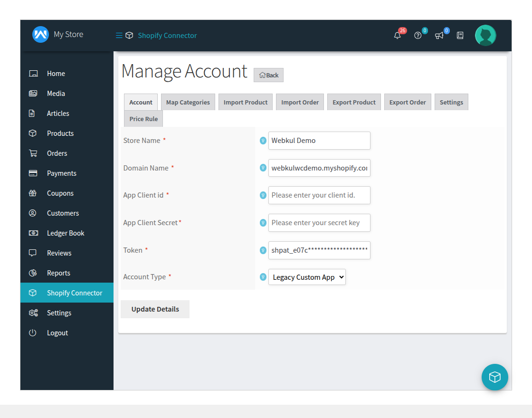Switch to the Map Categories tab

point(188,102)
